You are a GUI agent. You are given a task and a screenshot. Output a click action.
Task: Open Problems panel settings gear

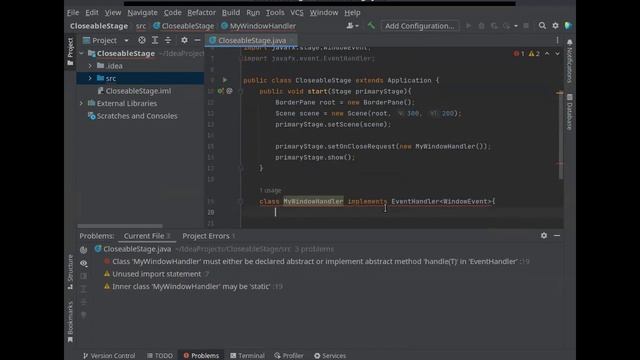[544, 236]
